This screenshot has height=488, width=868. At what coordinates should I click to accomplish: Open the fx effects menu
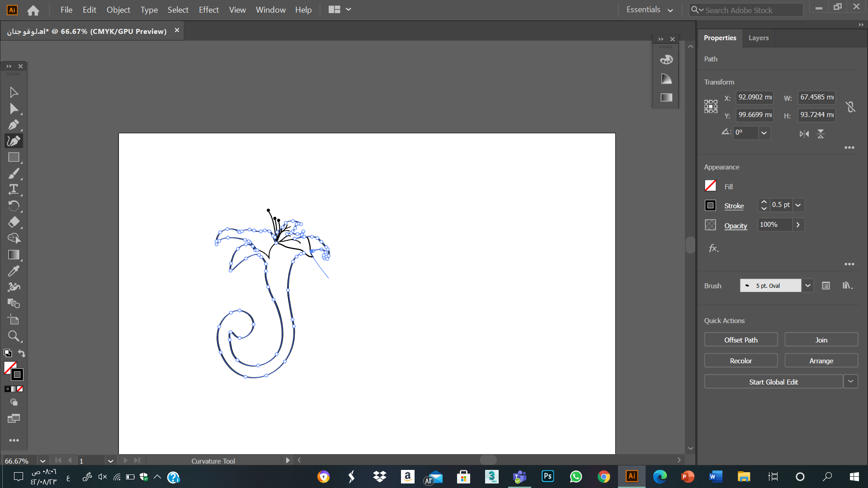point(713,248)
